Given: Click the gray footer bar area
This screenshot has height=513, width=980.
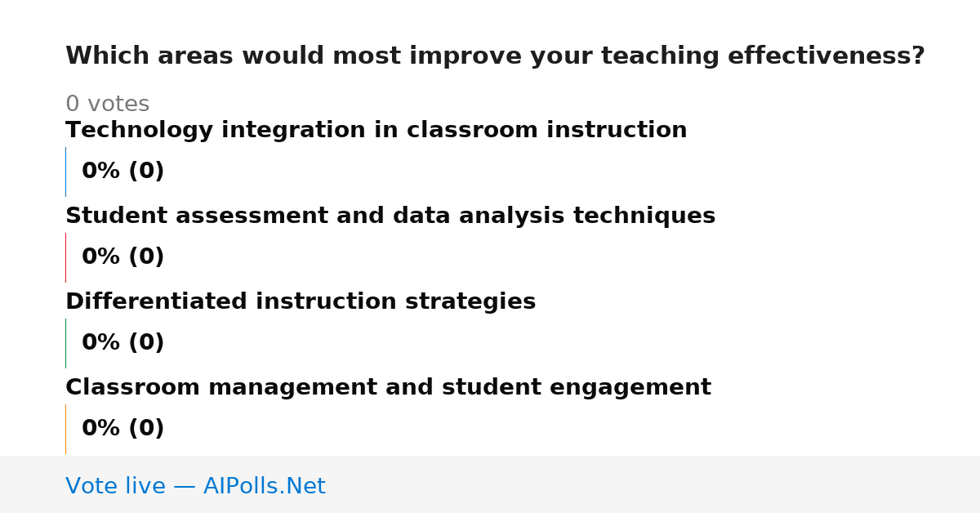Looking at the screenshot, I should click(490, 484).
